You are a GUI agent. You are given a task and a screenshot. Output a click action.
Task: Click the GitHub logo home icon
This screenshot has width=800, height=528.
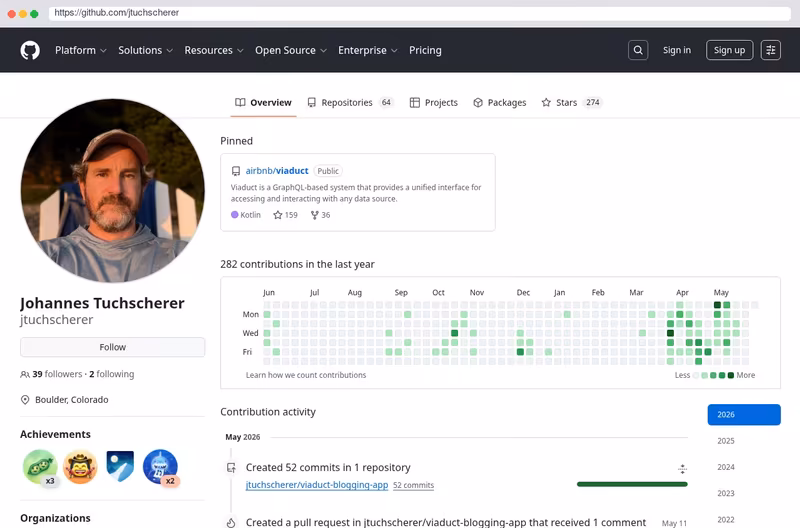click(x=30, y=51)
